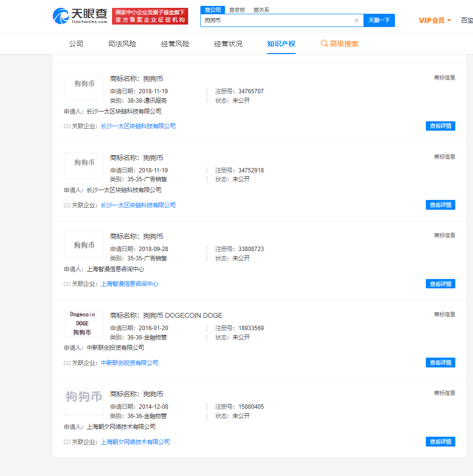The image size is (473, 476).
Task: Open trademark thumbnail for registration 33808723
Action: [x=84, y=245]
